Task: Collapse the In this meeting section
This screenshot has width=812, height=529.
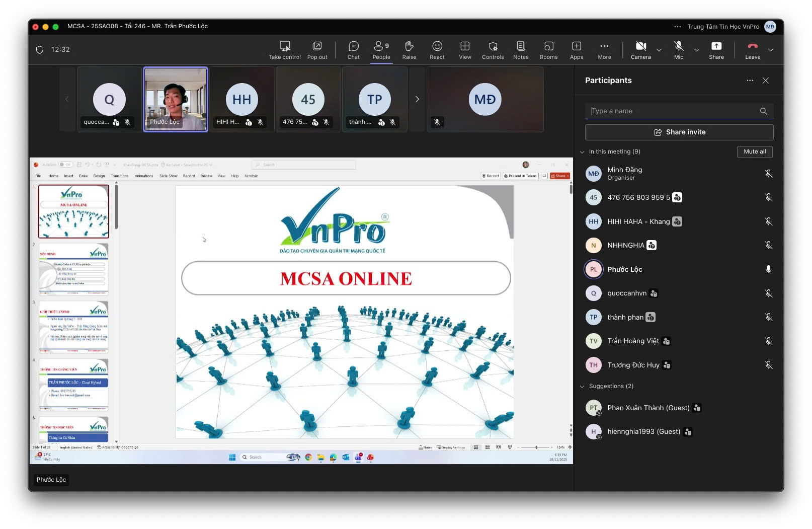Action: coord(582,152)
